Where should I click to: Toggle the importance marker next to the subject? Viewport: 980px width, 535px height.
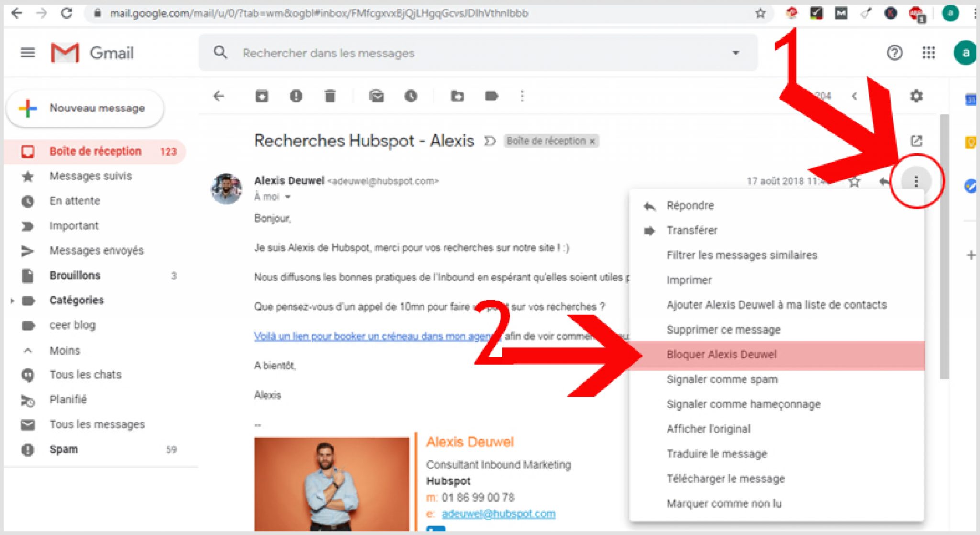(490, 141)
